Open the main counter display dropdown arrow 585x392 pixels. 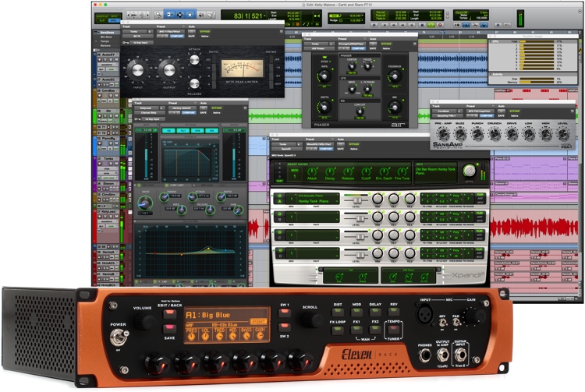point(265,16)
